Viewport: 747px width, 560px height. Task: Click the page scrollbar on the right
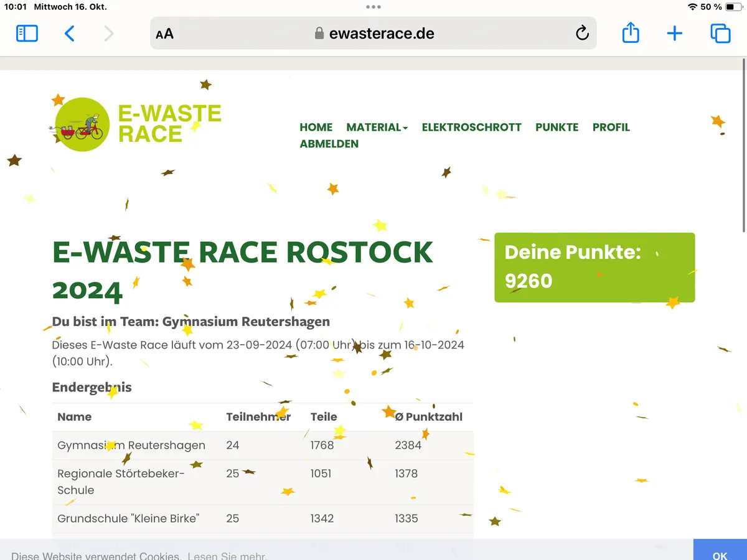[x=744, y=144]
